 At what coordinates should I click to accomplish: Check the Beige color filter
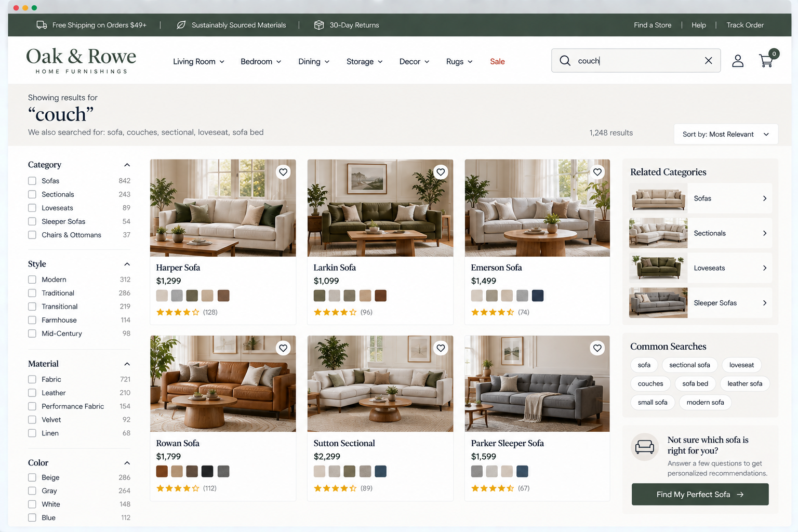32,477
